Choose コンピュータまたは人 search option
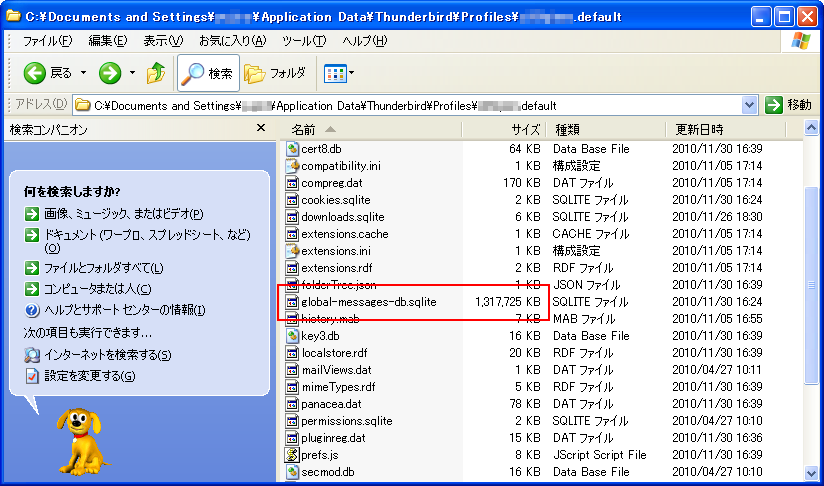This screenshot has height=486, width=824. (x=98, y=289)
